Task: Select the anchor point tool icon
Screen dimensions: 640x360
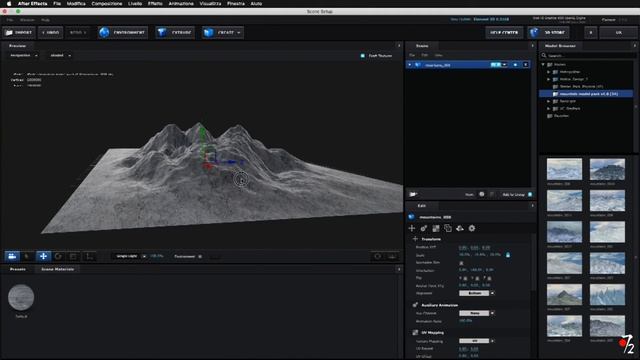Action: [89, 256]
